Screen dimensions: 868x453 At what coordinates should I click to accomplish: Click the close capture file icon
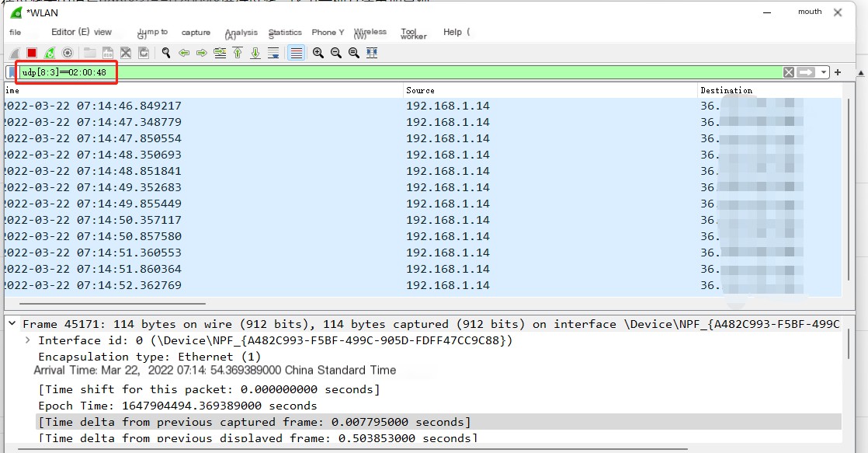point(126,53)
